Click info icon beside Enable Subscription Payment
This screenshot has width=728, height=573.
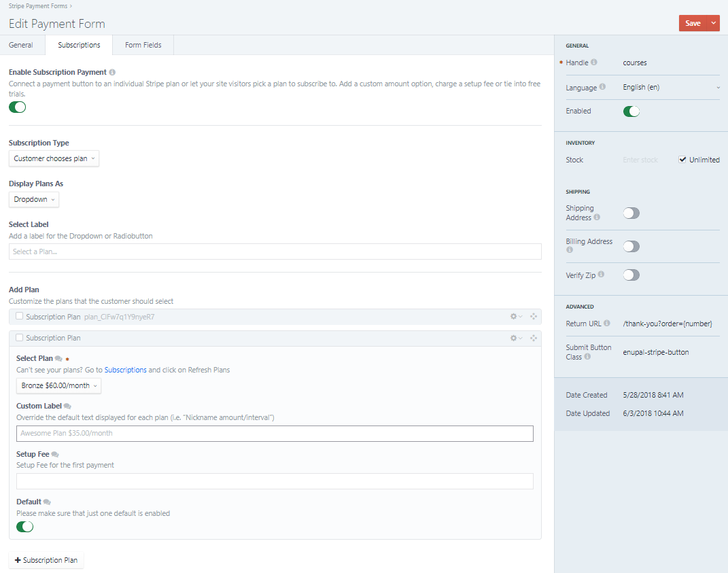[x=112, y=73]
